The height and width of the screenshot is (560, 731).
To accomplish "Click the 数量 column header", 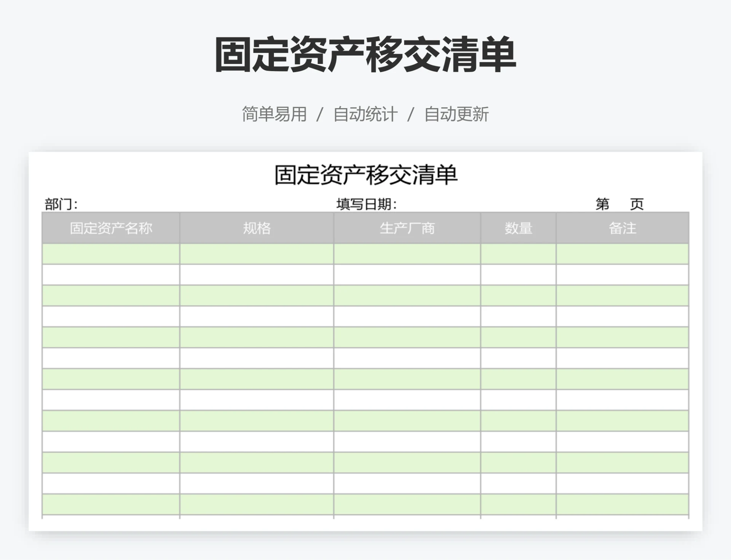I will (519, 228).
